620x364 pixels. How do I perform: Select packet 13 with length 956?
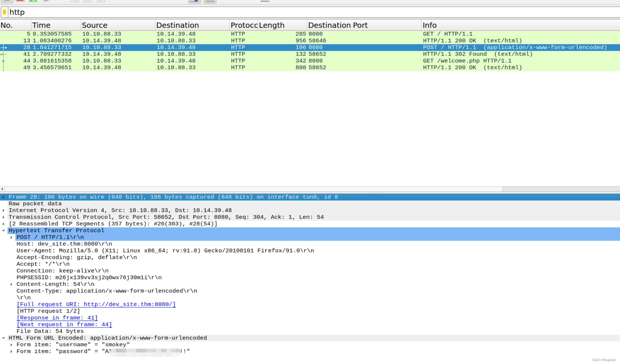[310, 41]
